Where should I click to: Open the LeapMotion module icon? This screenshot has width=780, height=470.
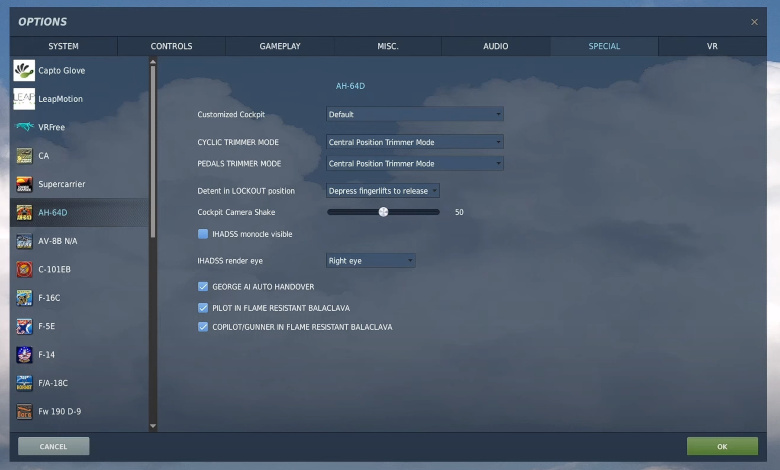tap(24, 98)
